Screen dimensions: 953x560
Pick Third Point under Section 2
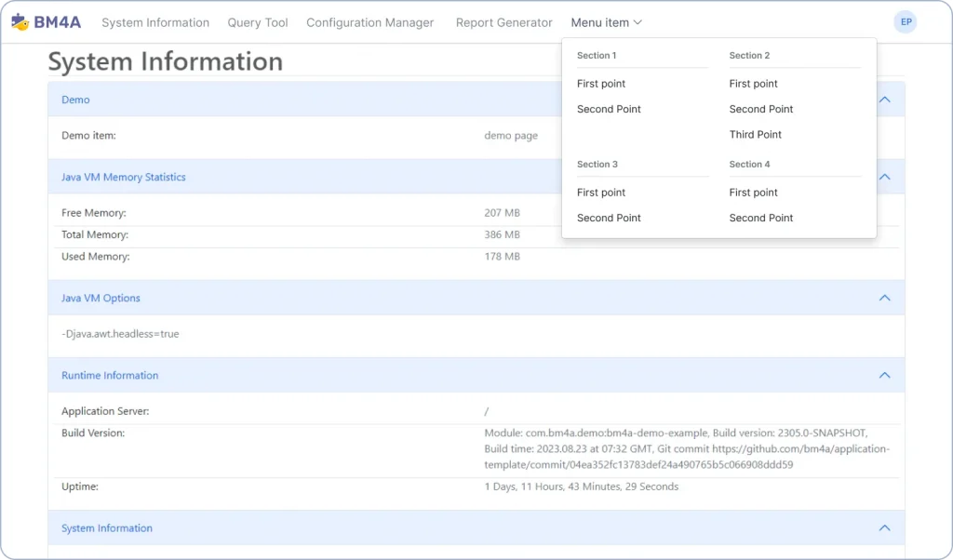pyautogui.click(x=756, y=135)
